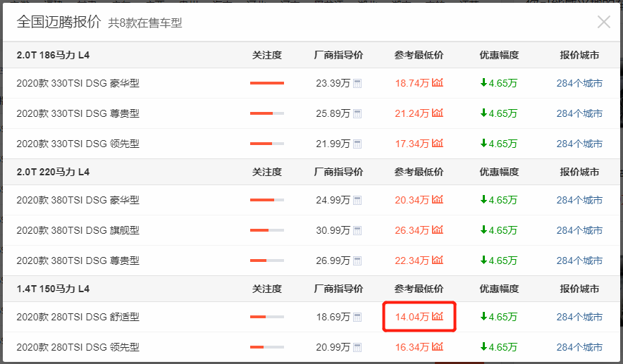Click the 22.34万 lowest reference price
The height and width of the screenshot is (364, 623).
point(412,261)
